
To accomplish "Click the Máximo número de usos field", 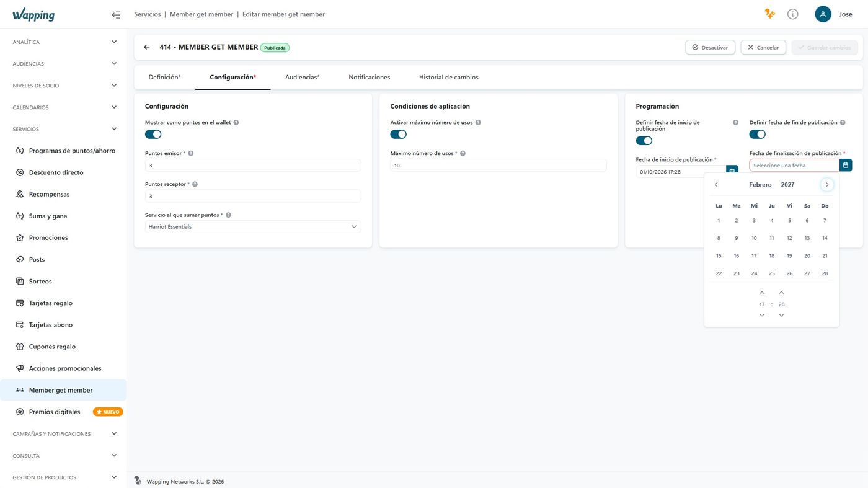I will coord(498,166).
